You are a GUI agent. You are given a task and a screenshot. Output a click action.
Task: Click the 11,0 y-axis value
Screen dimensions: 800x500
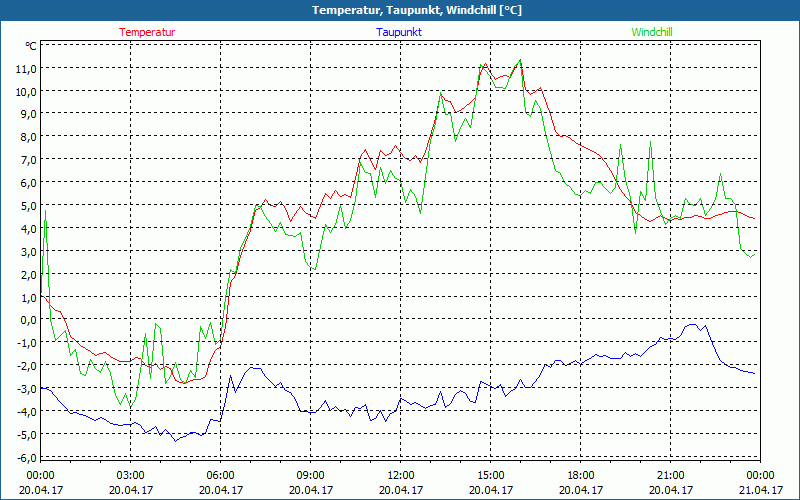point(26,68)
